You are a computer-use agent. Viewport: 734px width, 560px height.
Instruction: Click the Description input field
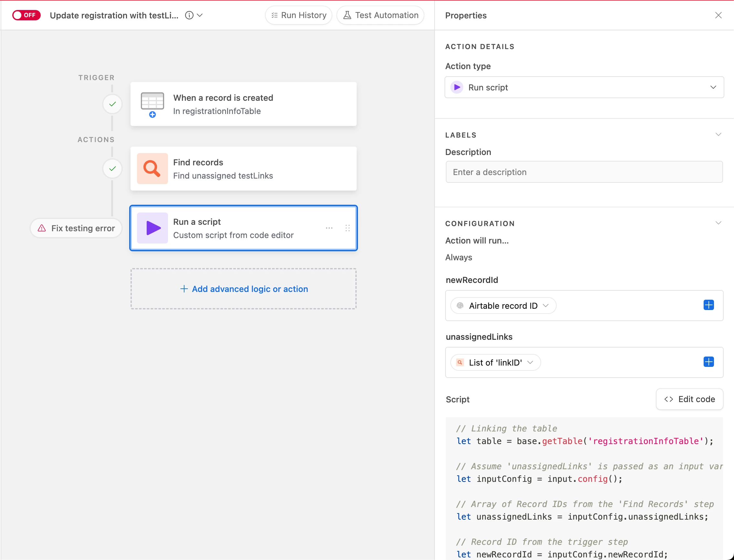tap(584, 172)
